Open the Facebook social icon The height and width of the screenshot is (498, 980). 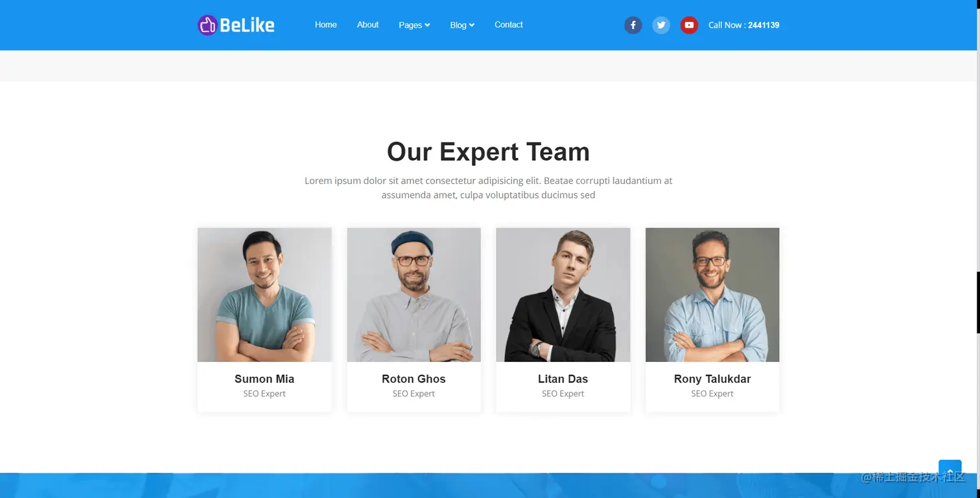coord(633,25)
